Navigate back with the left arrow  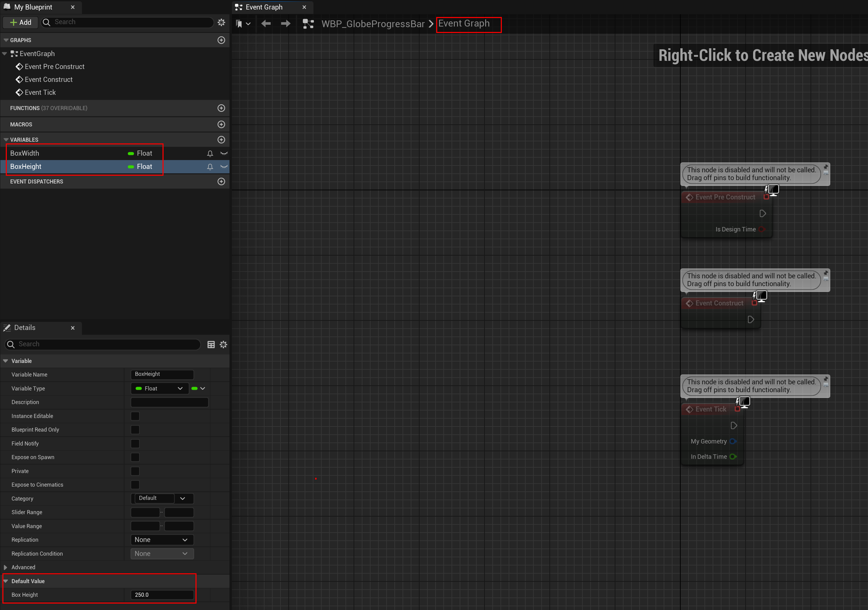[266, 24]
